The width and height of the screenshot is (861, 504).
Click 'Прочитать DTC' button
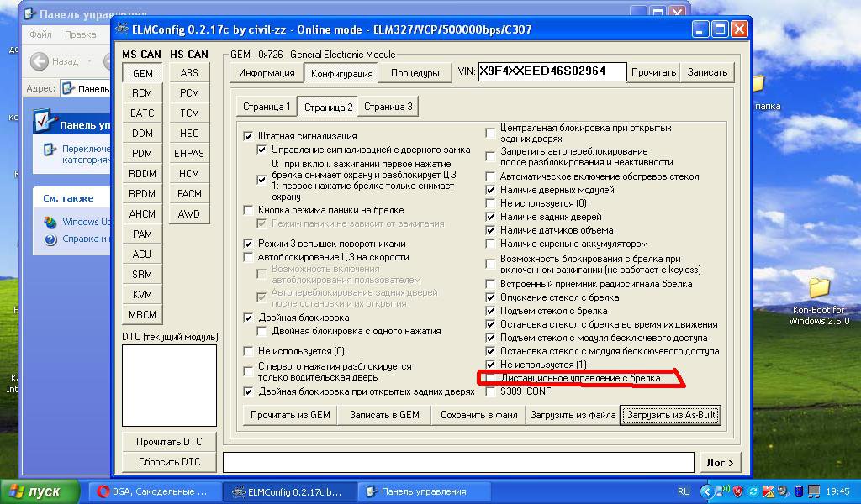click(x=169, y=442)
